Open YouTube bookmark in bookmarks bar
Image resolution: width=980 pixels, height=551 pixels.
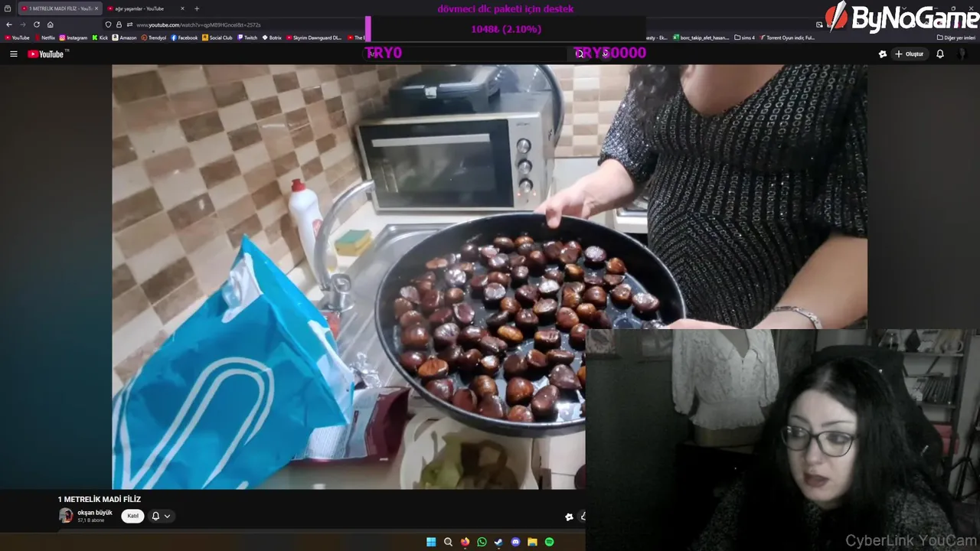(17, 37)
